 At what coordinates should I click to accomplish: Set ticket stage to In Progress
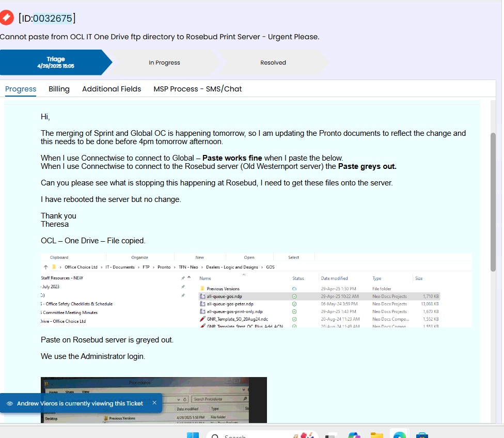pos(164,62)
